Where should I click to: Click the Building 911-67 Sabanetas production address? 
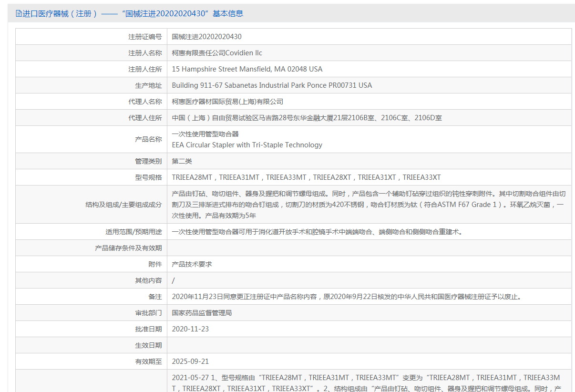click(272, 85)
